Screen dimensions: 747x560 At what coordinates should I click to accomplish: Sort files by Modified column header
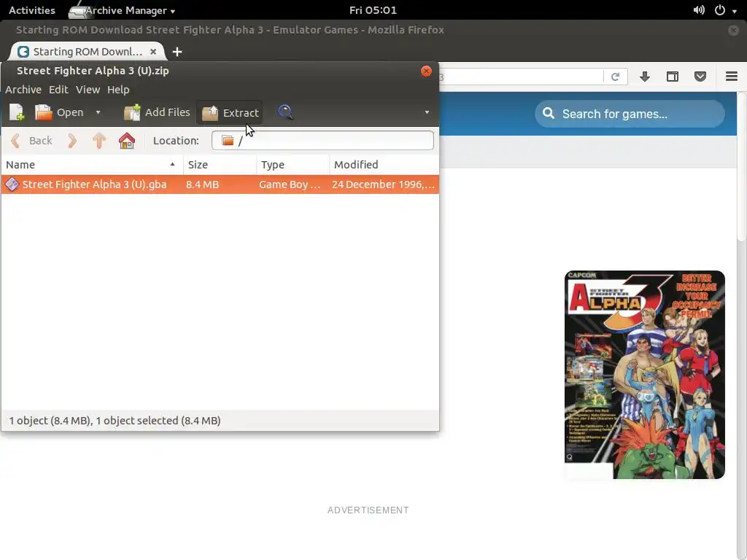click(384, 165)
